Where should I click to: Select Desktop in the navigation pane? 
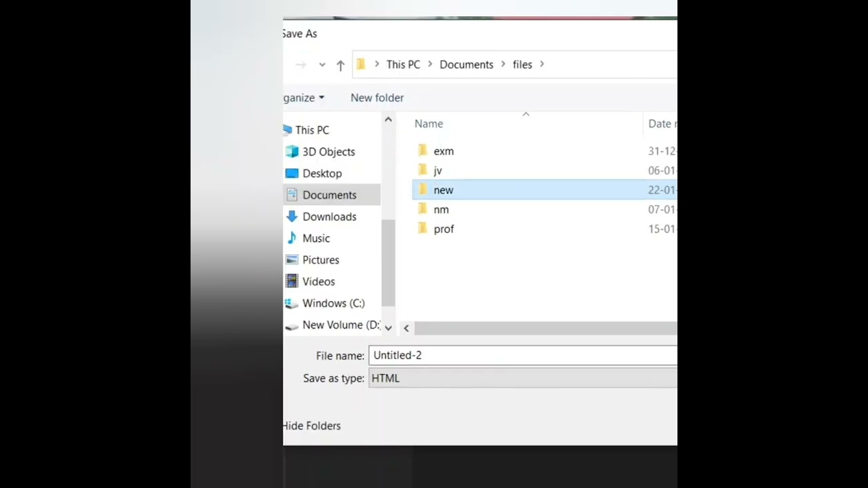point(321,174)
